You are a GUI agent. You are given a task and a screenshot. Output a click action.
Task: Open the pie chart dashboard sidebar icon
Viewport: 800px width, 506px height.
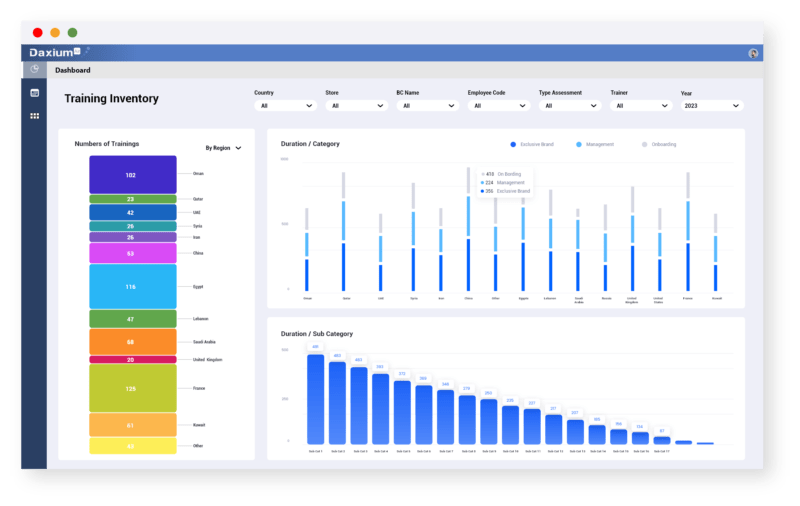pyautogui.click(x=34, y=69)
